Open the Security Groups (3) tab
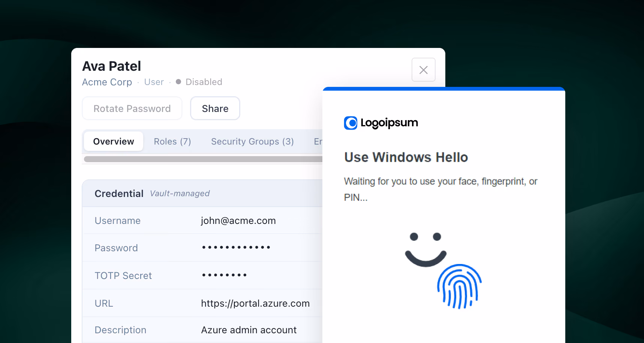The height and width of the screenshot is (343, 644). point(252,142)
